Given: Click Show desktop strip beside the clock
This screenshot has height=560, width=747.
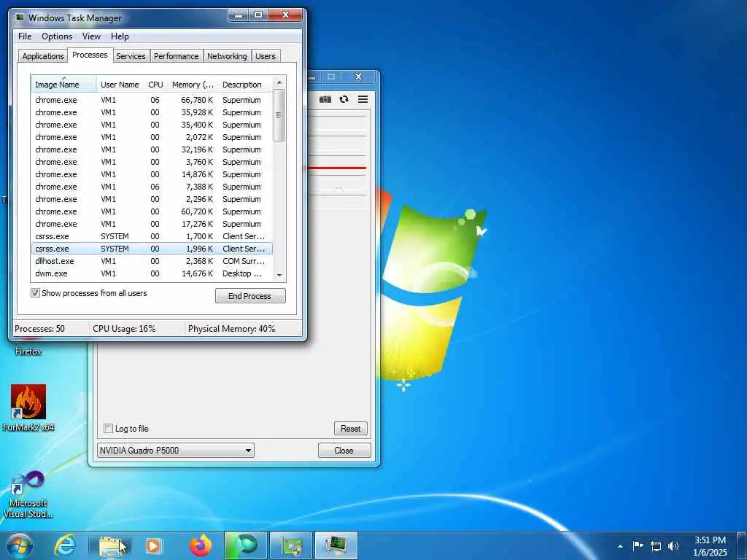Looking at the screenshot, I should [x=742, y=545].
